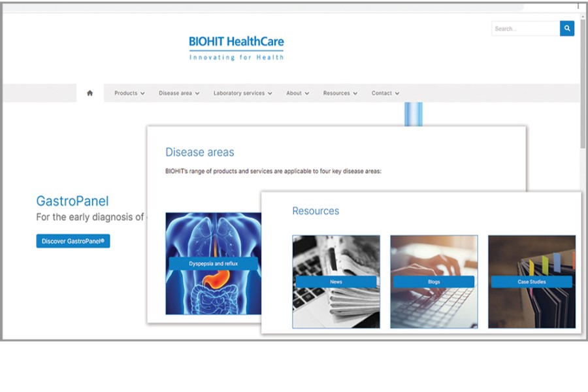Open the Blogs resources button
Viewport: 588px width, 392px height.
[434, 282]
